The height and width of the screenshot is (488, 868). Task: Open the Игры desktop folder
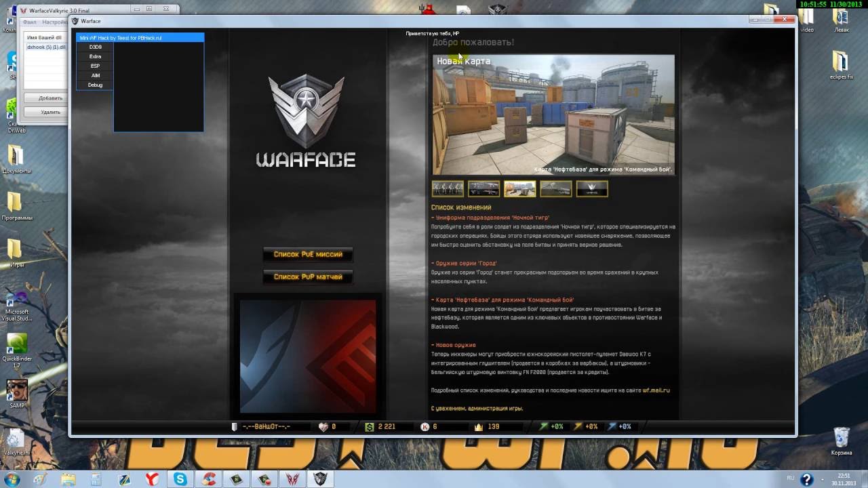coord(16,253)
